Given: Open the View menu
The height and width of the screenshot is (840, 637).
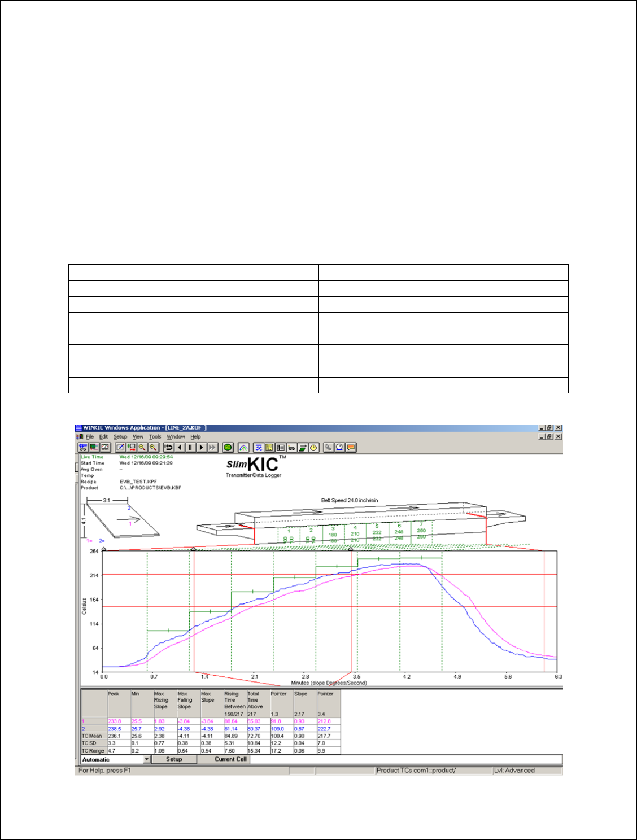Looking at the screenshot, I should 138,437.
